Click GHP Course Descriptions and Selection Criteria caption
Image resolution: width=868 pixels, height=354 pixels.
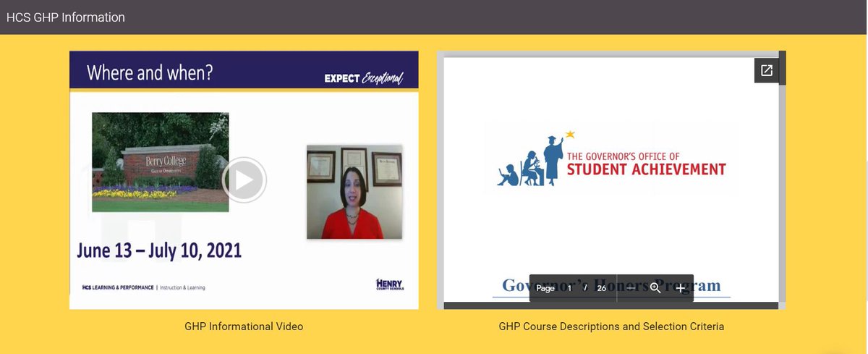611,326
